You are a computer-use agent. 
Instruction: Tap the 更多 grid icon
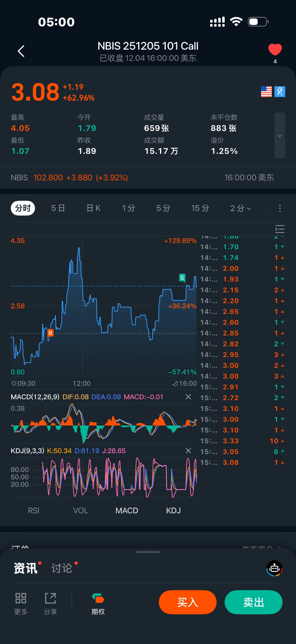(x=21, y=599)
